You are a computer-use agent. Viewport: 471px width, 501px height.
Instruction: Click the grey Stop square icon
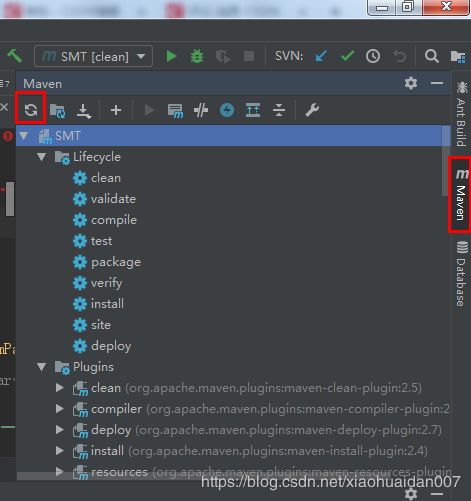click(249, 56)
